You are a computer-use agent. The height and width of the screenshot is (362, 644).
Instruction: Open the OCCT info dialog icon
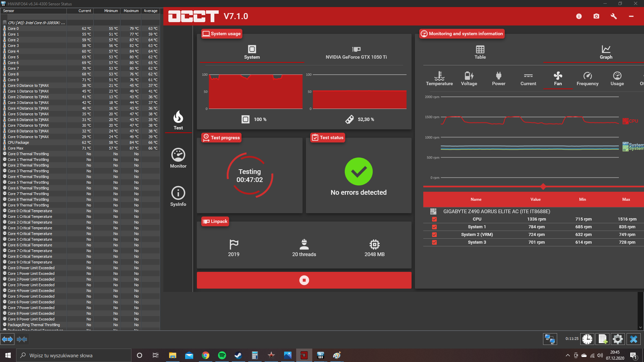[579, 16]
